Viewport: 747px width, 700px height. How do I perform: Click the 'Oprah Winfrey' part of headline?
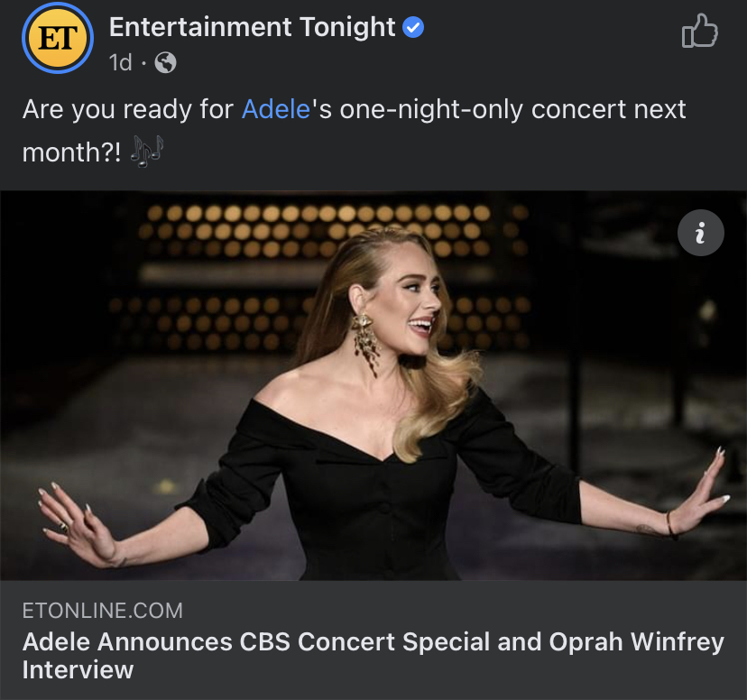[x=632, y=642]
